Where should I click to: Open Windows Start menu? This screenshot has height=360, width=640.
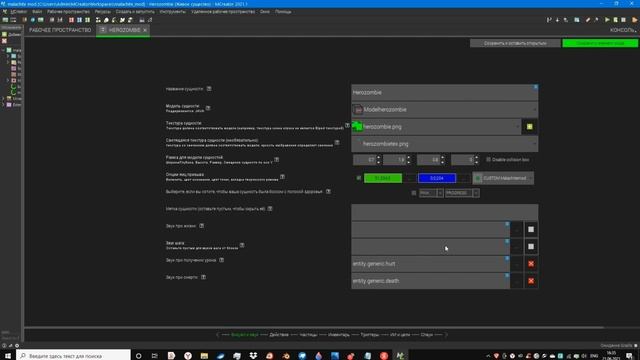[8, 356]
